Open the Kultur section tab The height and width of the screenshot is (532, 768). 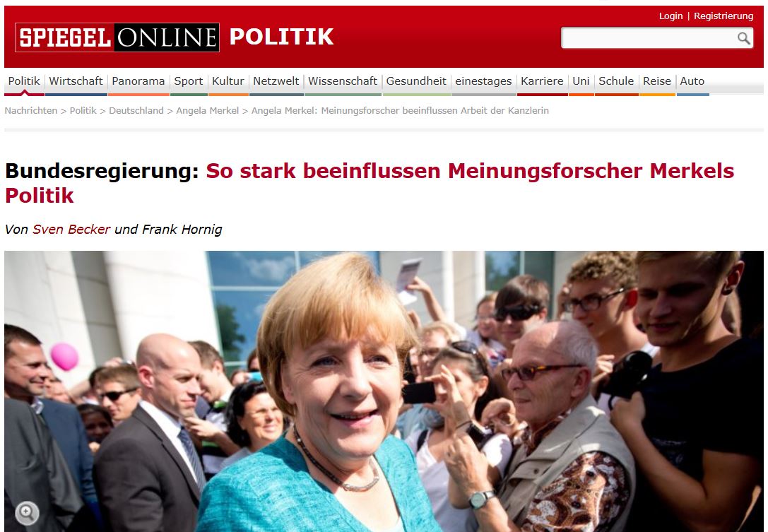(228, 81)
